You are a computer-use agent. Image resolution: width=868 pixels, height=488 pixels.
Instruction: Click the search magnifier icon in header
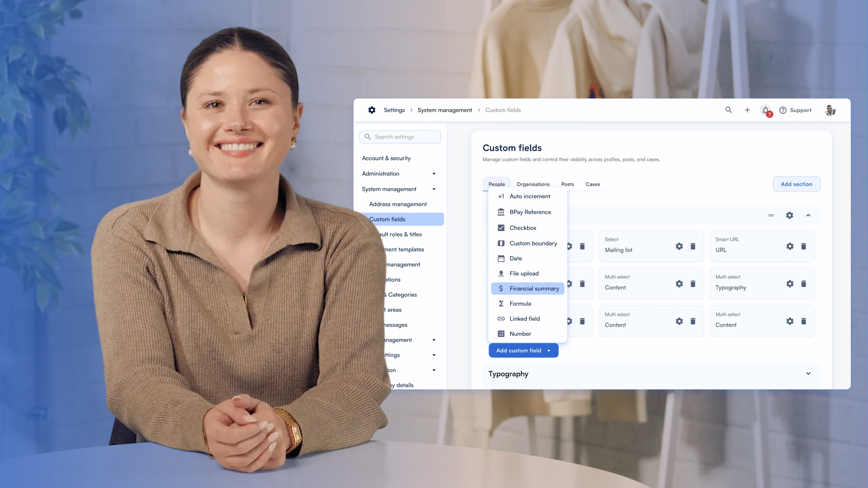(x=728, y=110)
